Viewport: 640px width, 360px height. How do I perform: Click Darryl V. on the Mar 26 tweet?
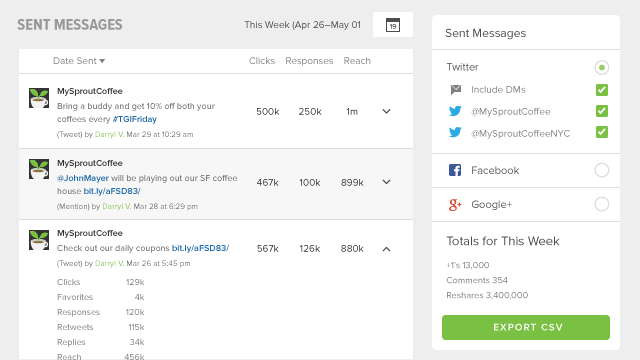tap(109, 264)
